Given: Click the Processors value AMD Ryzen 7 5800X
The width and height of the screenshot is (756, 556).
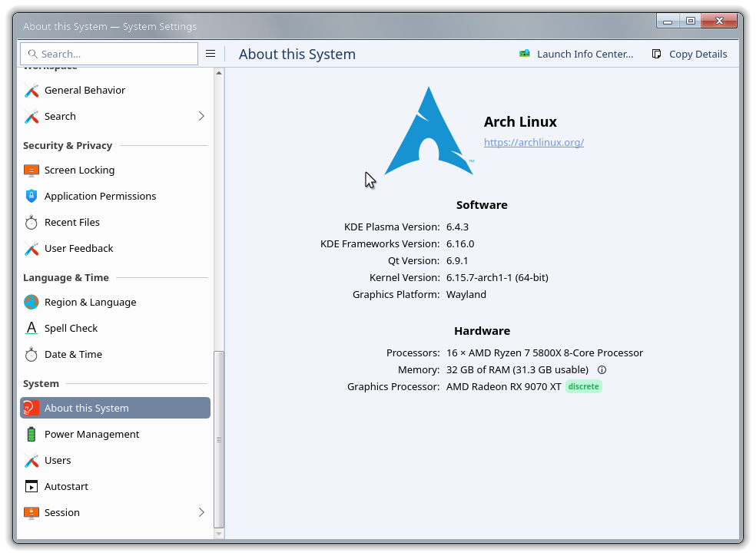Looking at the screenshot, I should [x=545, y=352].
